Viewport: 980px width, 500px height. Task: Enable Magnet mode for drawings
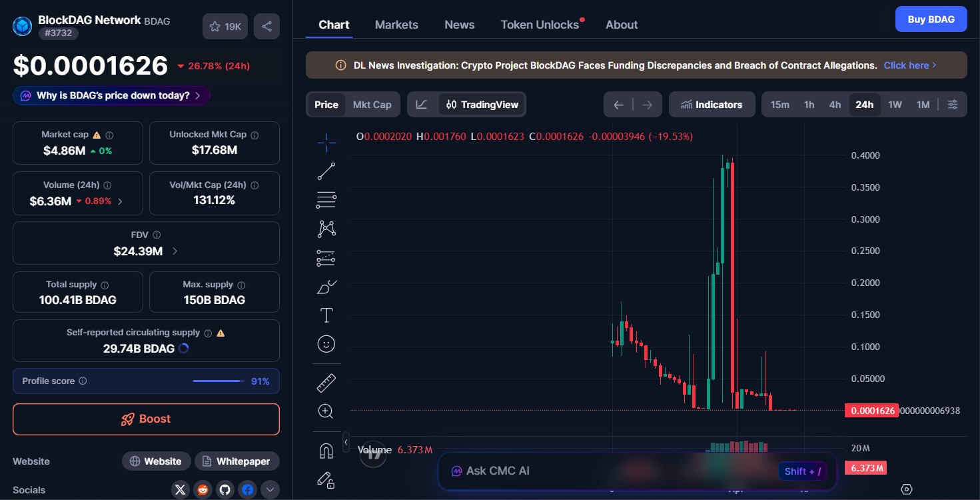[x=326, y=451]
